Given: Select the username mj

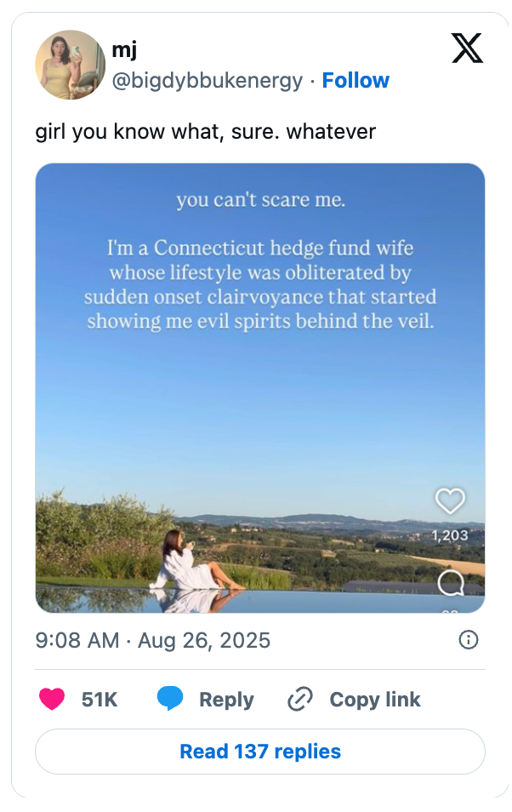Looking at the screenshot, I should [x=123, y=49].
